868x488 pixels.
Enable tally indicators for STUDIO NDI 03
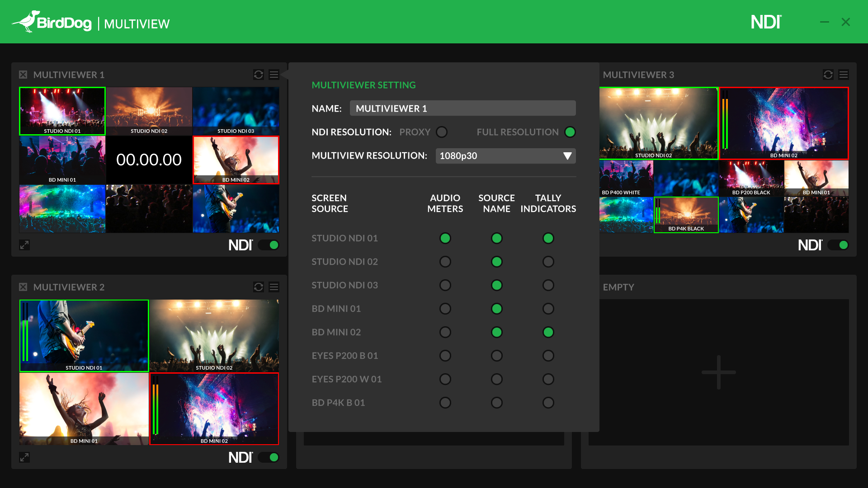tap(548, 285)
